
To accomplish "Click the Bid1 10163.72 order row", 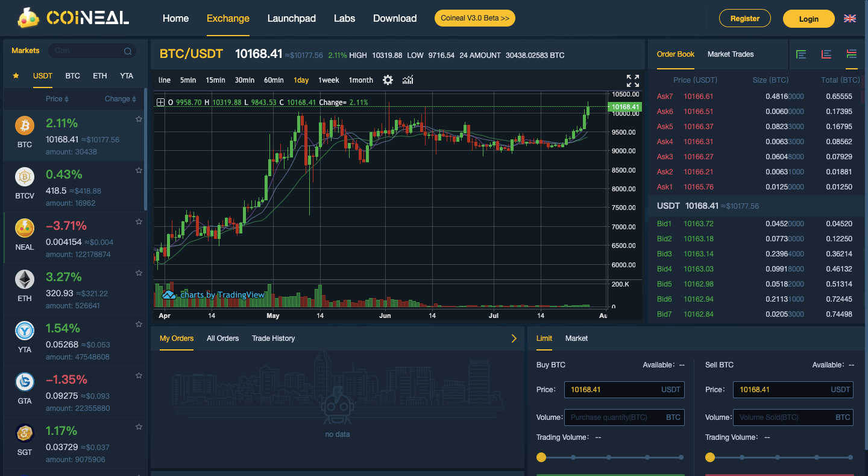I will (756, 224).
